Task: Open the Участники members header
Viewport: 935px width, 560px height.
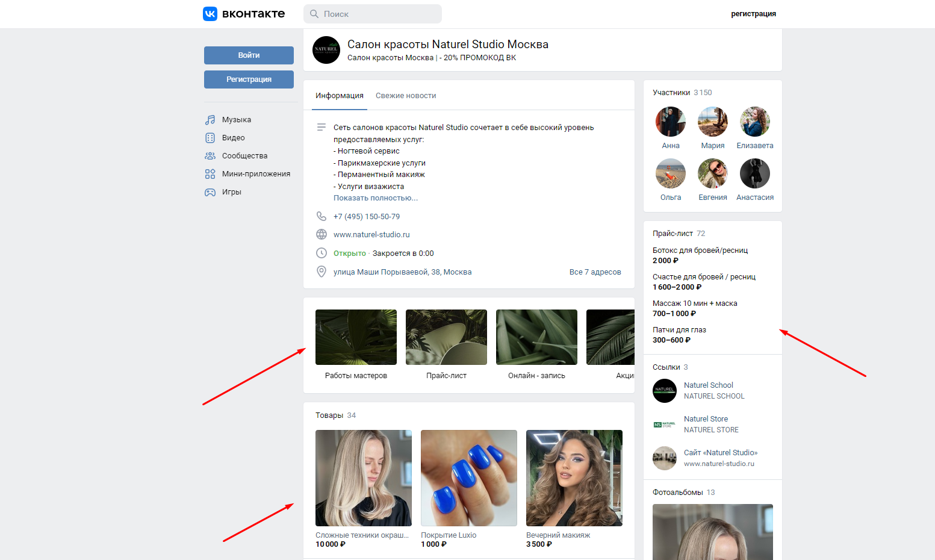Action: pos(682,93)
